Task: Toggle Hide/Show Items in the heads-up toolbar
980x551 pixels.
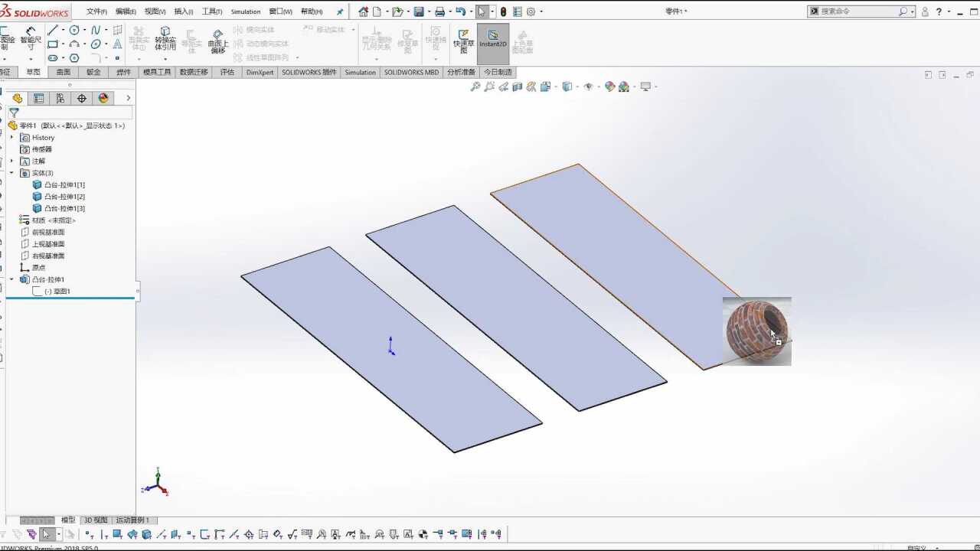Action: tap(588, 86)
